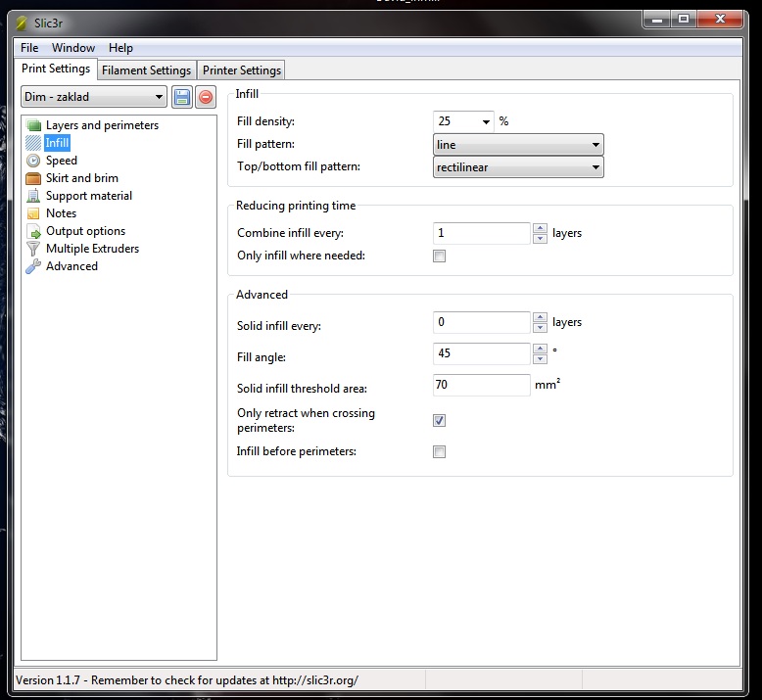Click the Layers and perimeters icon
The width and height of the screenshot is (762, 700).
[33, 125]
